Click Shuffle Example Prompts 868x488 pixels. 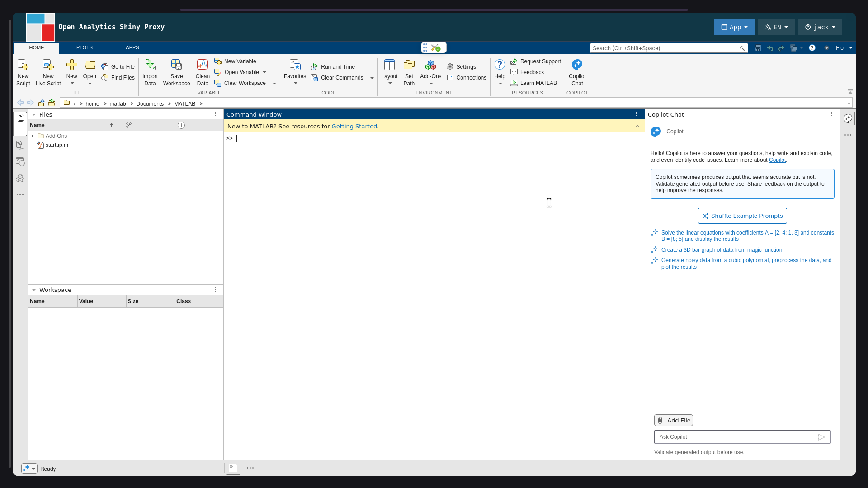point(742,216)
